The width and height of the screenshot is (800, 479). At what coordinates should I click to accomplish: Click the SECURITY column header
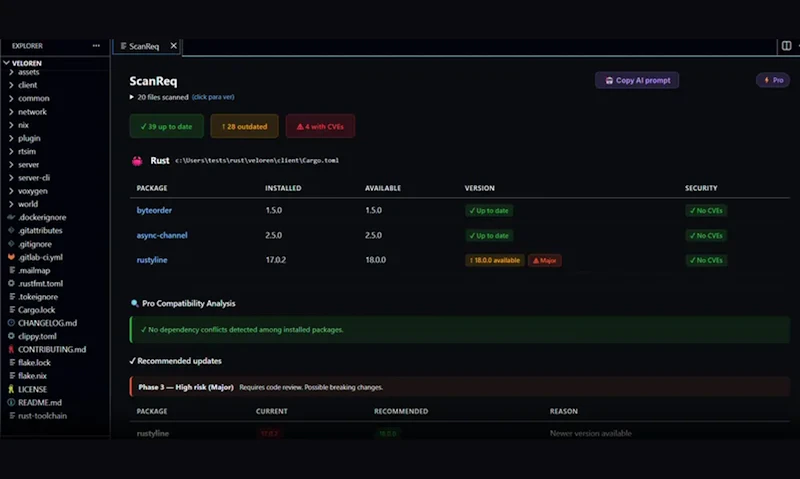pos(701,188)
